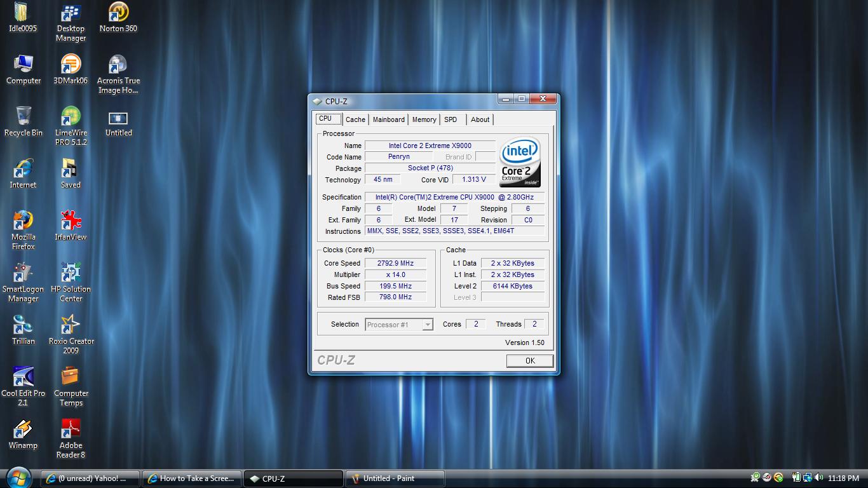The height and width of the screenshot is (488, 868).
Task: Open the Computer desktop icon
Action: [x=24, y=69]
